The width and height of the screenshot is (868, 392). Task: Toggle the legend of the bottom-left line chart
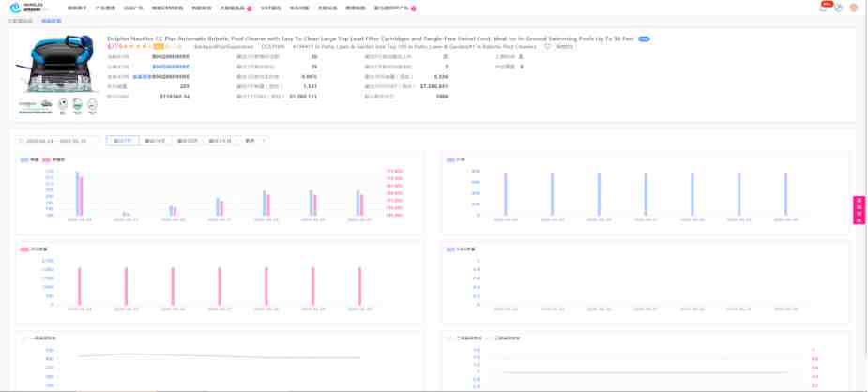38,338
